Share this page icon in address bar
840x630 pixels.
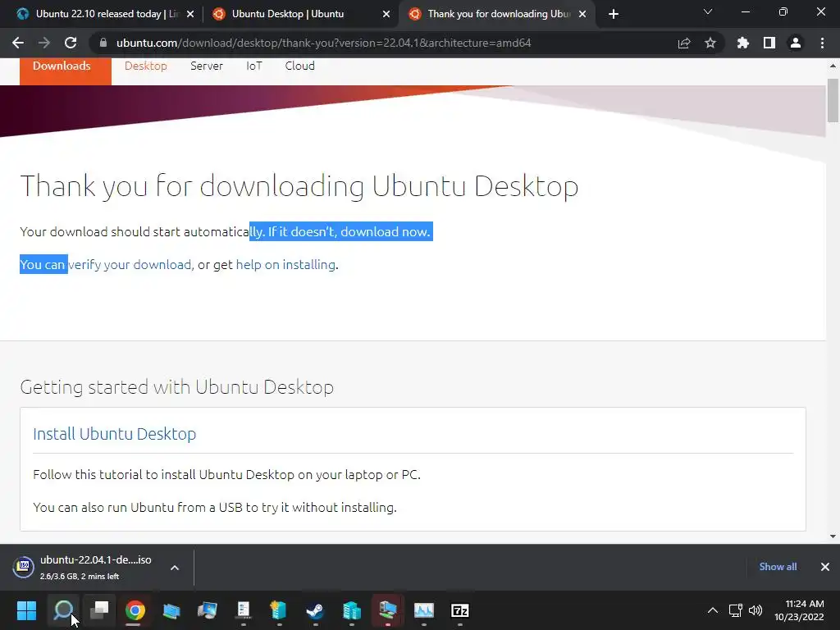point(684,43)
